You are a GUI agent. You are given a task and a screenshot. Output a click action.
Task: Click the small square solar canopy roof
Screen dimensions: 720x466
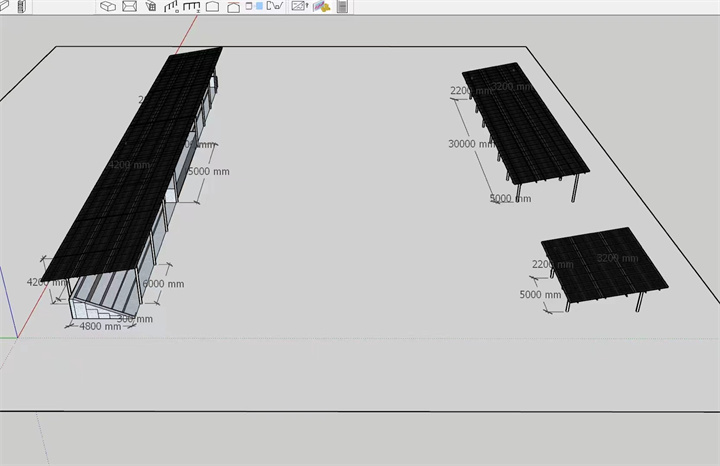point(604,263)
